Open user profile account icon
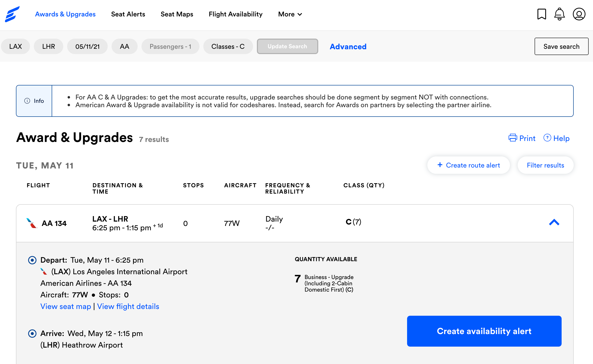593x364 pixels. click(579, 14)
